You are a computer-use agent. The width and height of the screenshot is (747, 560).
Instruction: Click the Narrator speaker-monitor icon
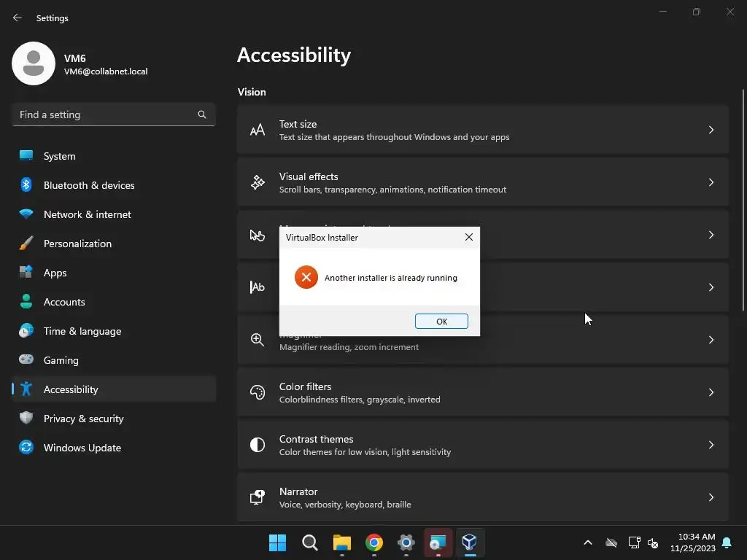tap(258, 497)
